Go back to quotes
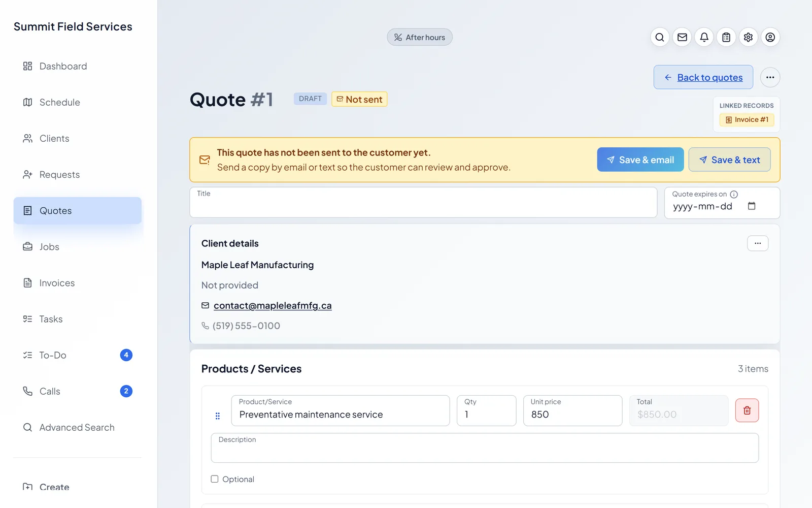 [x=703, y=77]
